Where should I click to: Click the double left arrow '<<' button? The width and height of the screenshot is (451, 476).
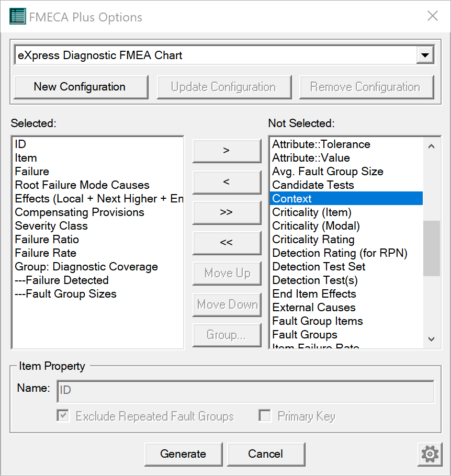[x=227, y=243]
